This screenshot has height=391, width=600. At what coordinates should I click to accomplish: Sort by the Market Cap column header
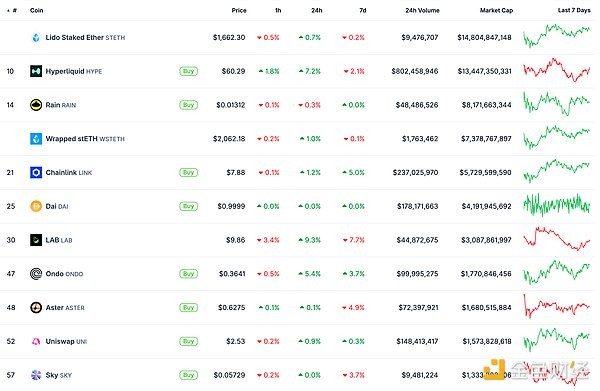496,10
